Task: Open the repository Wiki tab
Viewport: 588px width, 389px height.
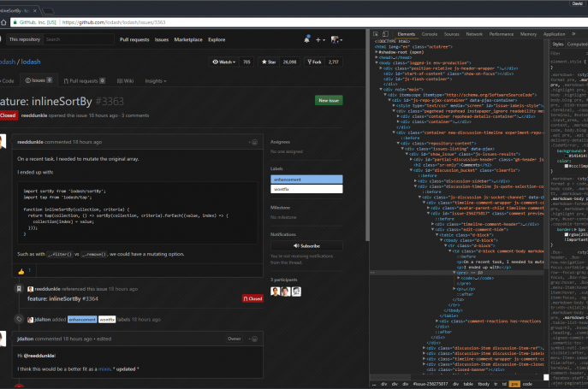Action: (x=125, y=81)
